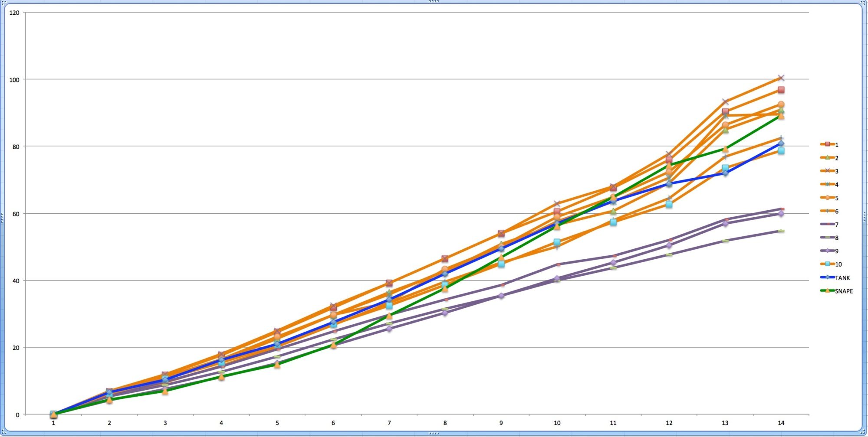Viewport: 868px width, 437px height.
Task: Select the cyan square data point at category 13
Action: tap(725, 168)
